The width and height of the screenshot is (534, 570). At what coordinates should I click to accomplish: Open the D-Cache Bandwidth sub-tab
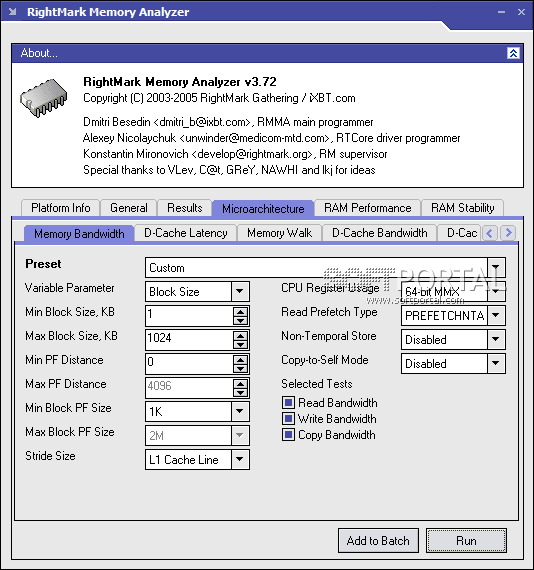[x=380, y=233]
